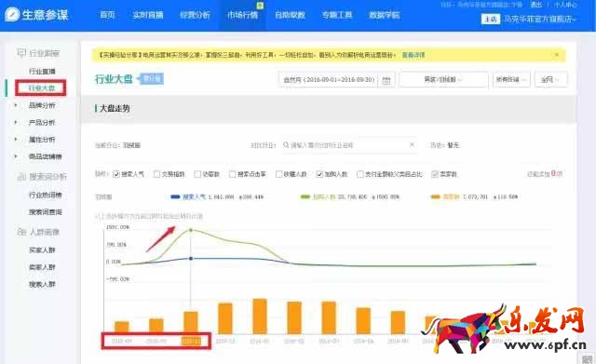The width and height of the screenshot is (596, 364).
Task: Click the 搜索词分析 section icon
Action: click(x=21, y=177)
